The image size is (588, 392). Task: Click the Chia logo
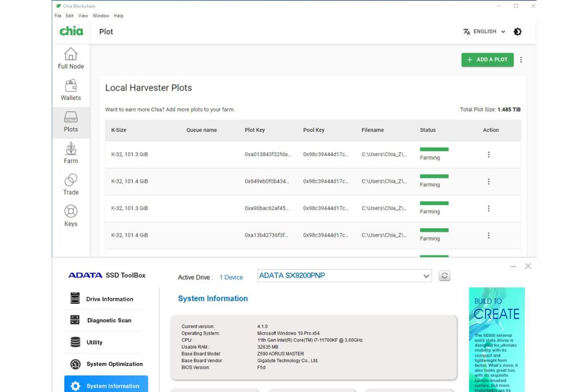[71, 31]
